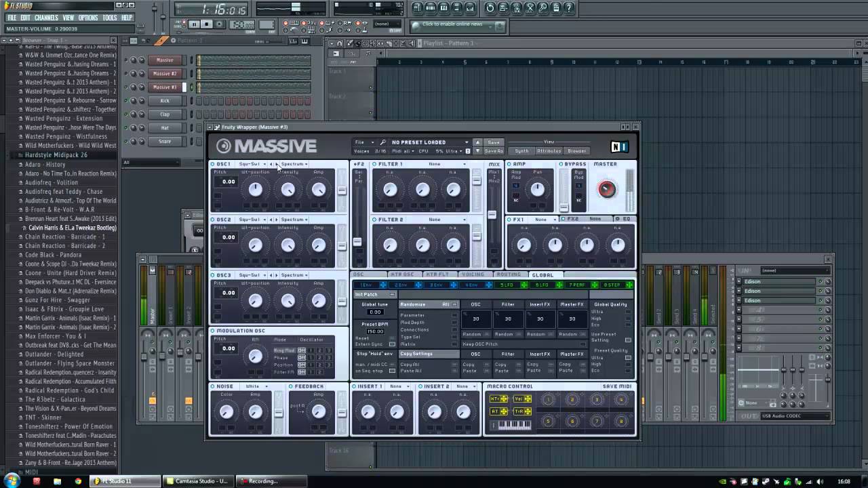Viewport: 868px width, 488px height.
Task: Enable the Extern Sync checkbox
Action: (393, 344)
